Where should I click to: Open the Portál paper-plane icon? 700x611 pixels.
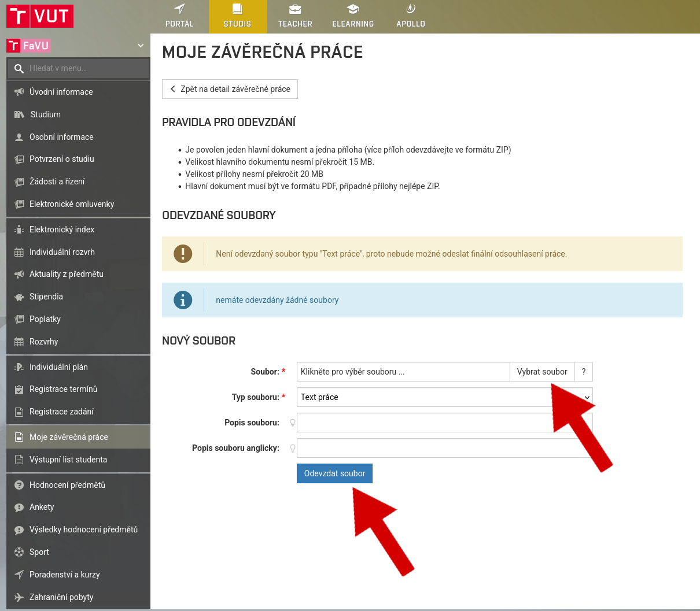[x=179, y=9]
